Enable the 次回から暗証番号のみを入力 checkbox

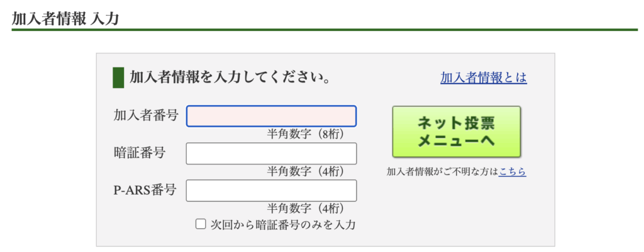(201, 224)
